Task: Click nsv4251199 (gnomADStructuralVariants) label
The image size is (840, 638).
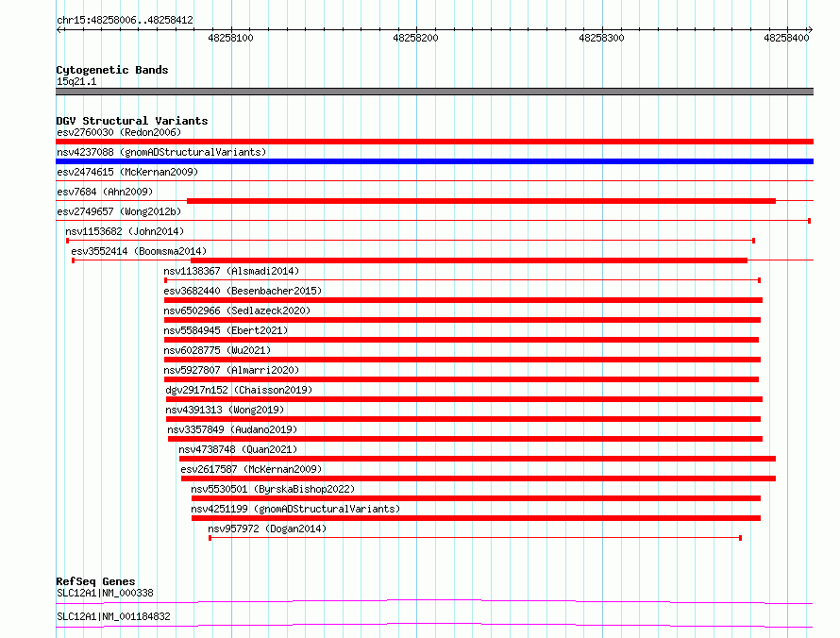Action: tap(295, 509)
